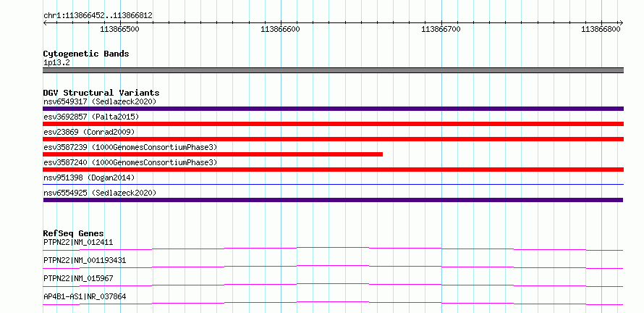Click the magenta PTPN22|NM_012411 transcript line
This screenshot has width=644, height=313.
point(333,249)
